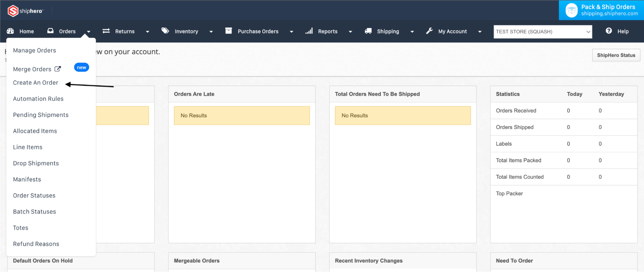Click the Inventory tag icon
This screenshot has width=644, height=272.
(165, 31)
